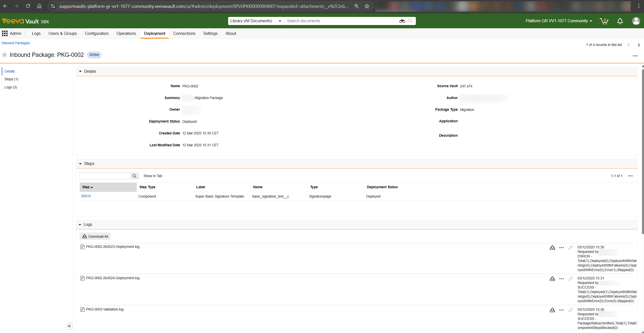Open the shopping cart icon
644x333 pixels.
click(x=604, y=21)
